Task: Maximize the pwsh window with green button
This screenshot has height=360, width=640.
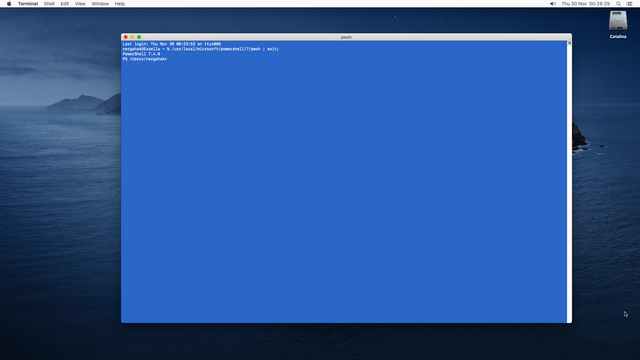Action: [139, 37]
